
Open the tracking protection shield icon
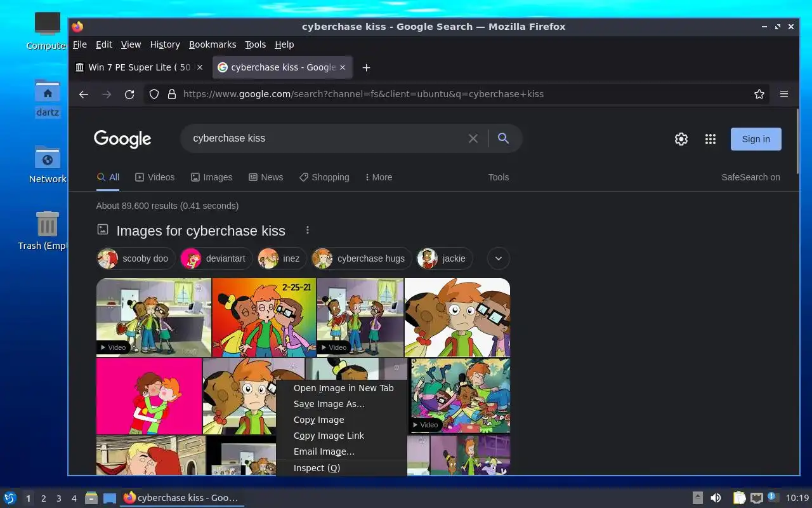(154, 94)
